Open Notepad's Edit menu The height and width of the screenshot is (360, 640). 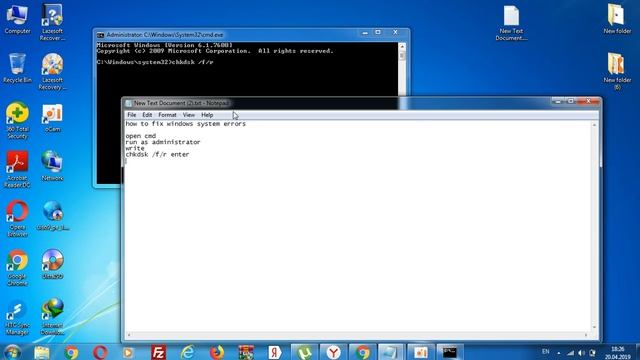[x=147, y=115]
